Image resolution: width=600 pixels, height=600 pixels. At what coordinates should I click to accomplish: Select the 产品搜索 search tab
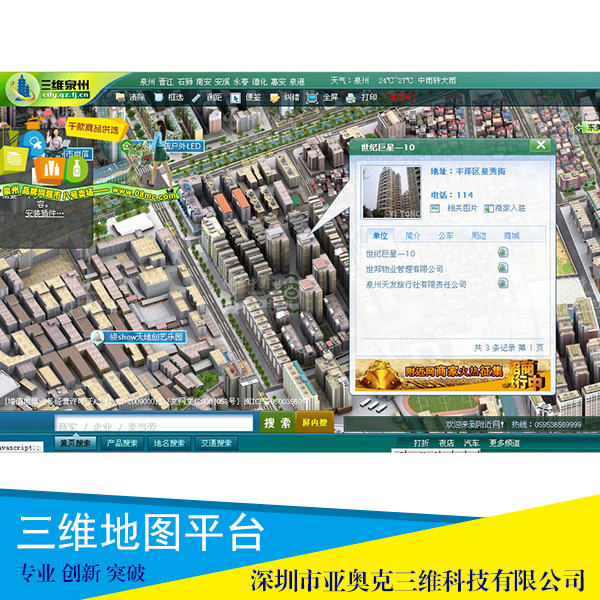pyautogui.click(x=122, y=443)
